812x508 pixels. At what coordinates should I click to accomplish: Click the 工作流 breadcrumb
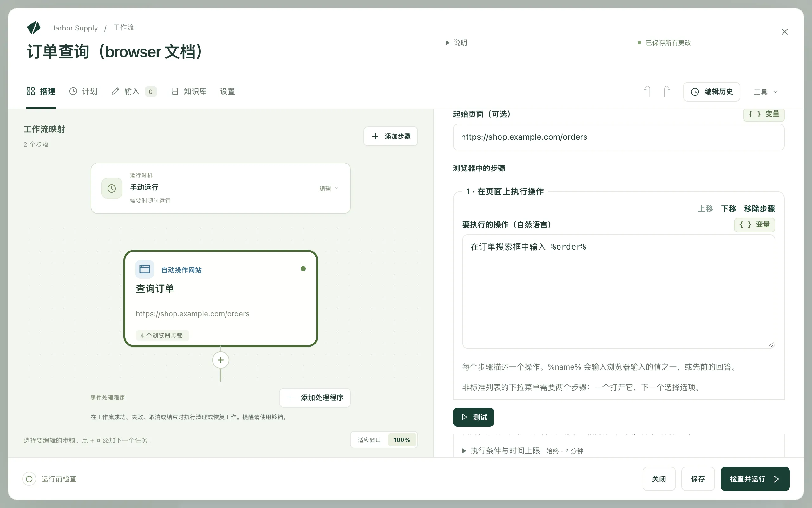coord(123,28)
